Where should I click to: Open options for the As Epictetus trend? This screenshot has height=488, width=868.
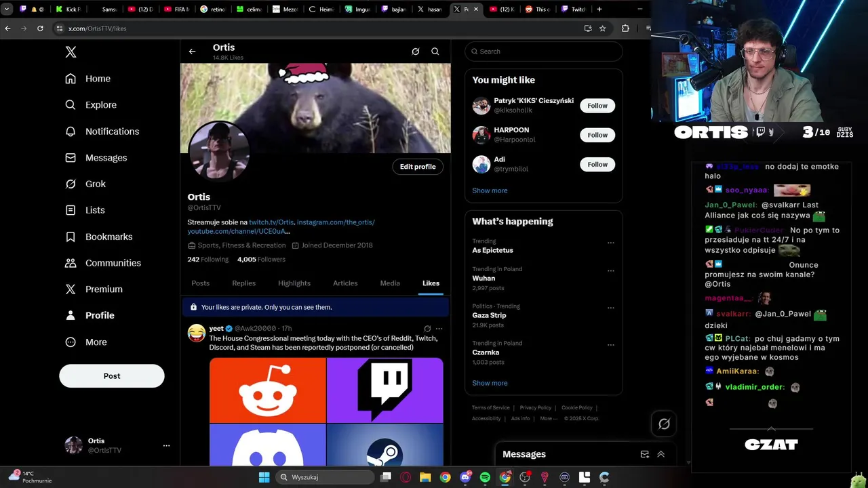point(611,243)
